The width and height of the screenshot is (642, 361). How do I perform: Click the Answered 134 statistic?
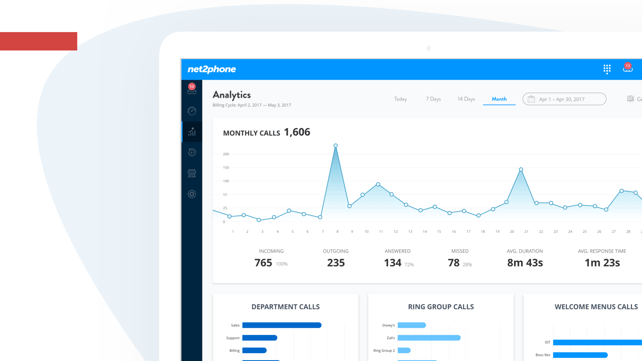pos(398,259)
